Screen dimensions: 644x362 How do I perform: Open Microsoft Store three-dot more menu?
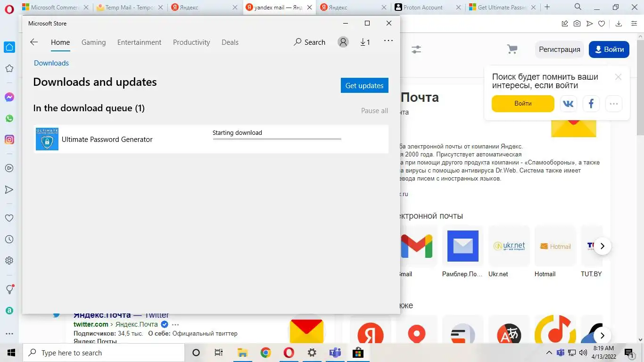388,41
